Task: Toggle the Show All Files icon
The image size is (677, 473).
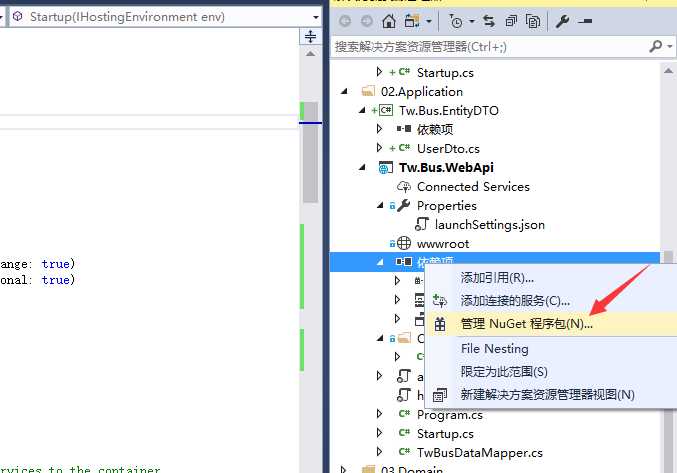Action: tap(533, 21)
